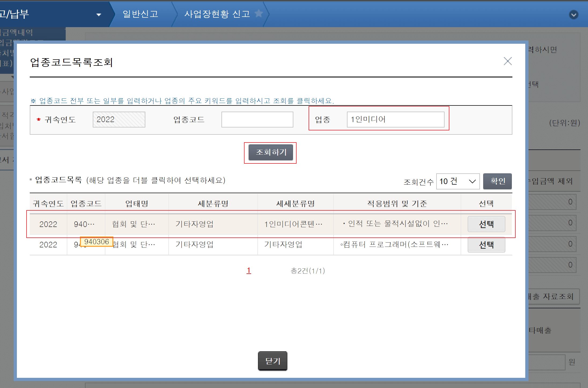Click the 일반신고 breadcrumb tab
This screenshot has width=588, height=388.
point(140,14)
